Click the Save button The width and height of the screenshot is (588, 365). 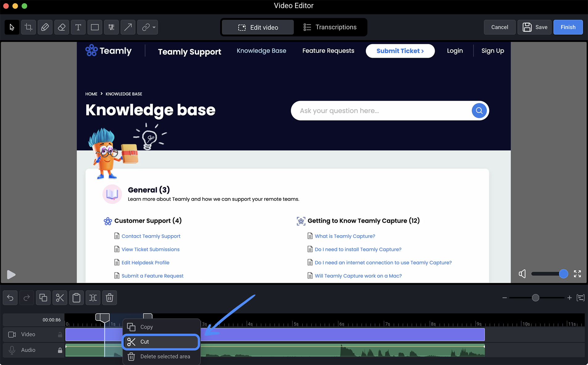point(535,27)
